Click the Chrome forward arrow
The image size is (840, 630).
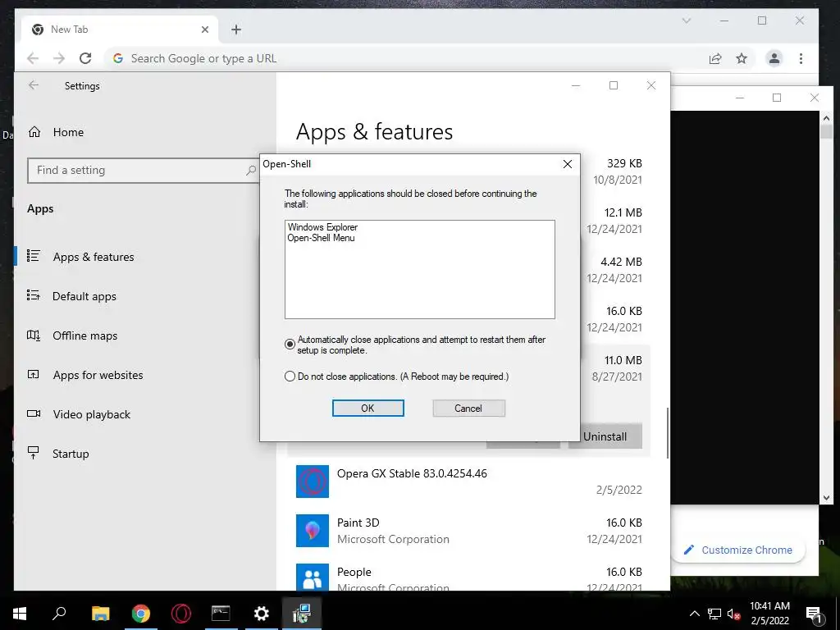pos(59,58)
